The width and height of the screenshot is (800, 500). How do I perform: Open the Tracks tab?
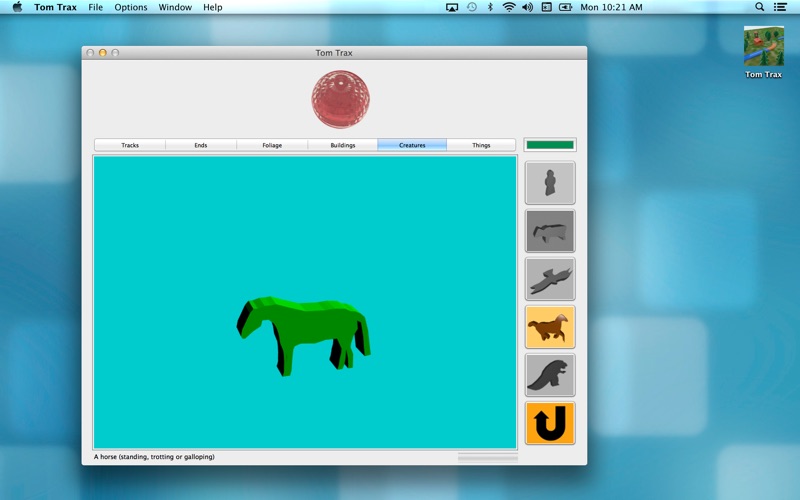[x=130, y=145]
